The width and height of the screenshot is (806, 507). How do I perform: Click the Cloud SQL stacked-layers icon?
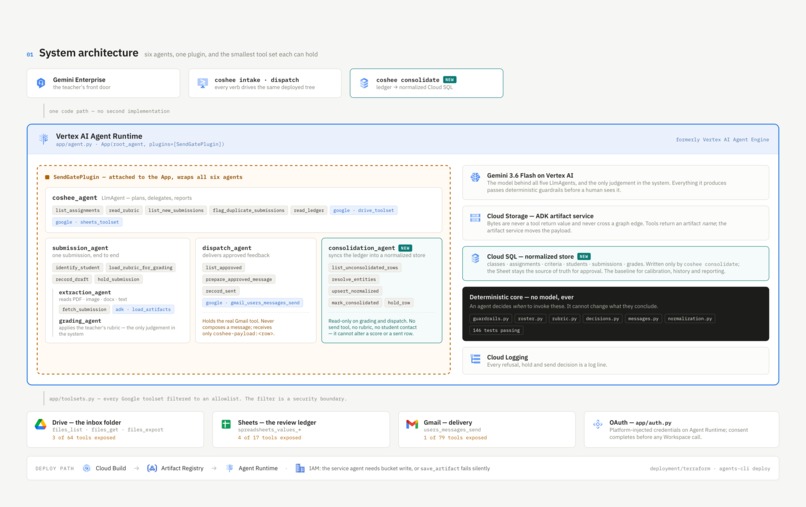(475, 258)
